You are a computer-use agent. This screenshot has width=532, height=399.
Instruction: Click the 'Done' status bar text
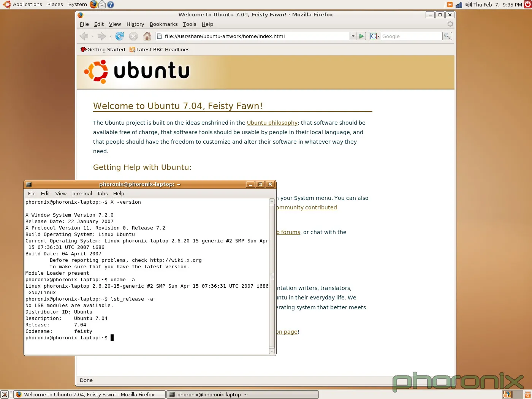click(x=86, y=380)
